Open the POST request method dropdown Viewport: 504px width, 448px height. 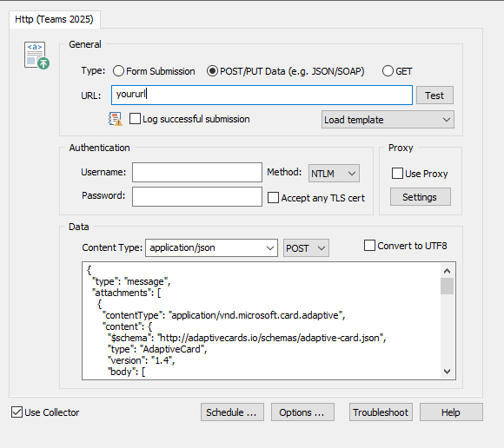(306, 248)
